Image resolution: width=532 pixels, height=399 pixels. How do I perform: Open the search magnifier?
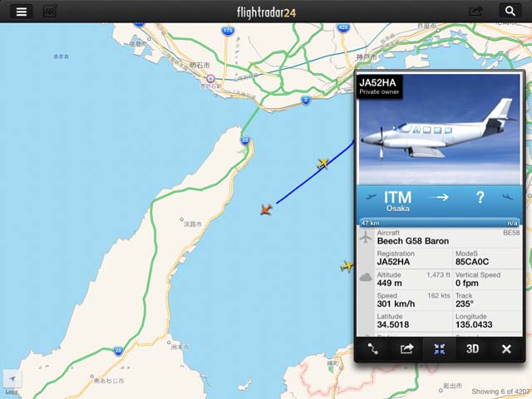[x=510, y=11]
